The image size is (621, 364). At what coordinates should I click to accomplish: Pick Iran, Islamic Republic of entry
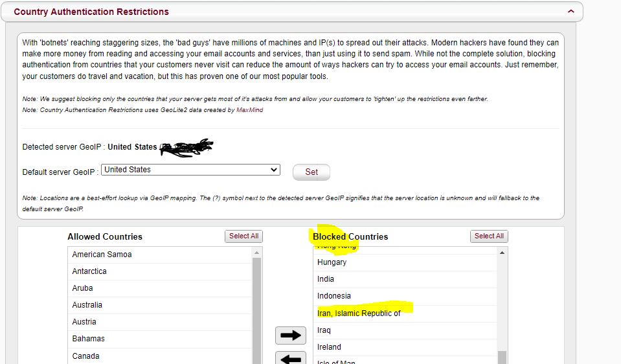point(359,313)
